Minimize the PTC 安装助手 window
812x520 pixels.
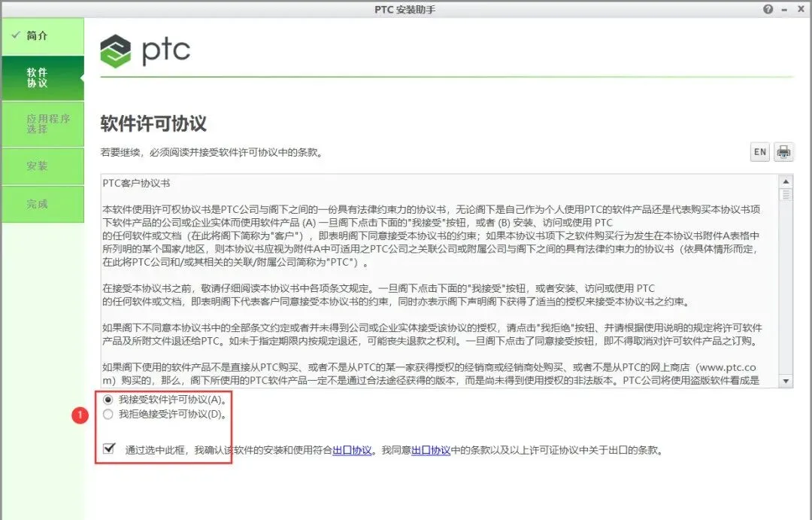tap(784, 9)
